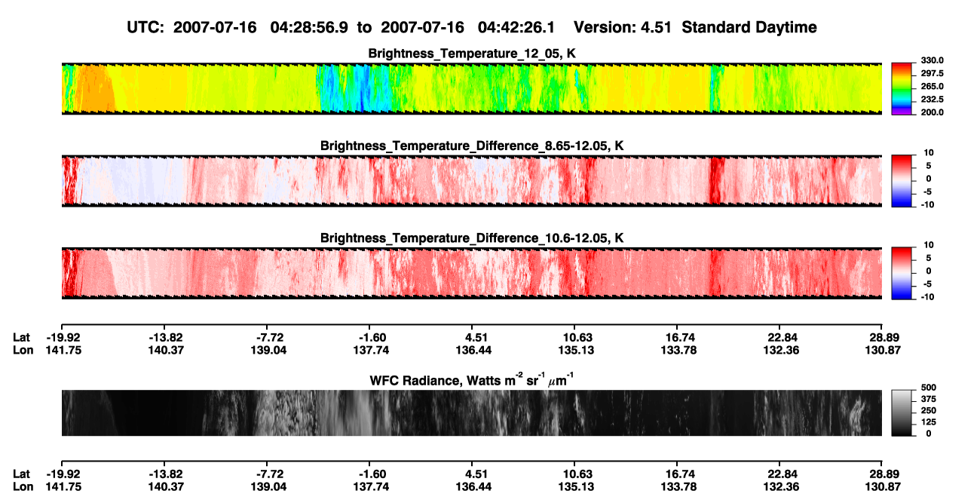Image resolution: width=980 pixels, height=503 pixels.
Task: Click the 500 label on radiance colorbar
Action: 929,388
